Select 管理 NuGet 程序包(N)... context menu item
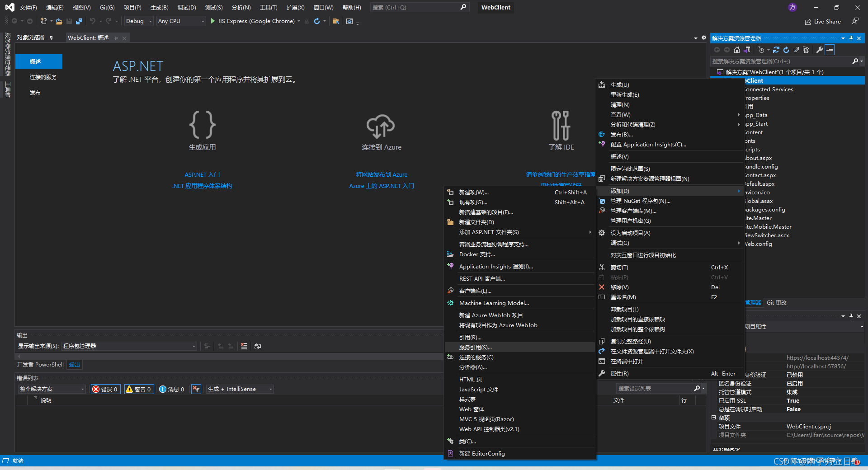This screenshot has height=470, width=868. click(x=670, y=201)
